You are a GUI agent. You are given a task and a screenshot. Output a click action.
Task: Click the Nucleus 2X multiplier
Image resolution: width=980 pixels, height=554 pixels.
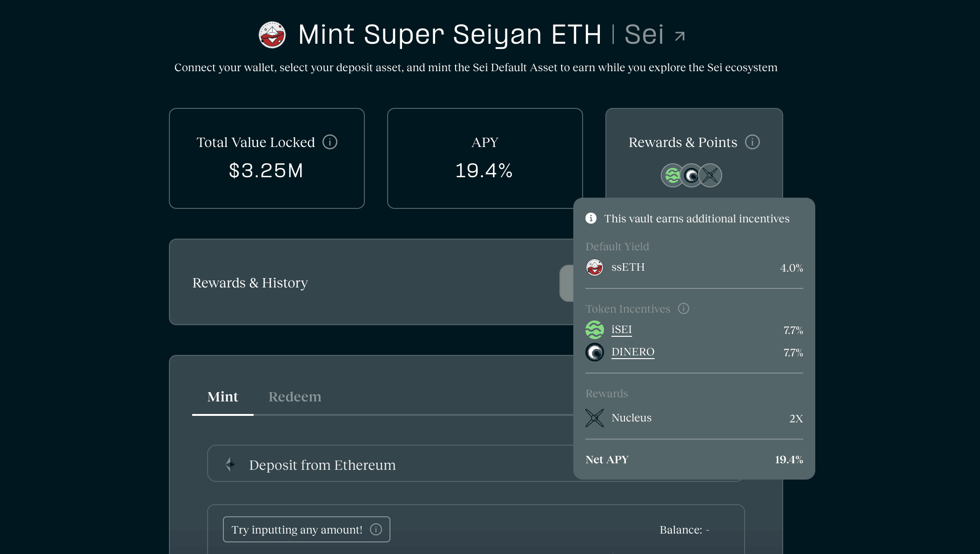pyautogui.click(x=796, y=419)
